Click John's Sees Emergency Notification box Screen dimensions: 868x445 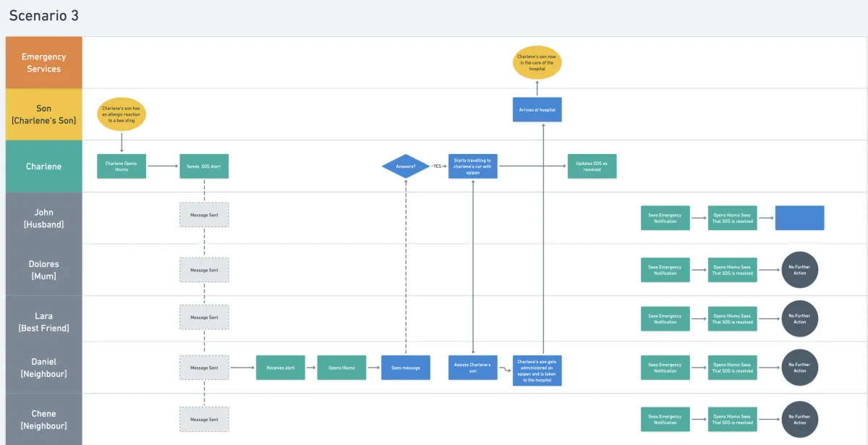pos(665,218)
